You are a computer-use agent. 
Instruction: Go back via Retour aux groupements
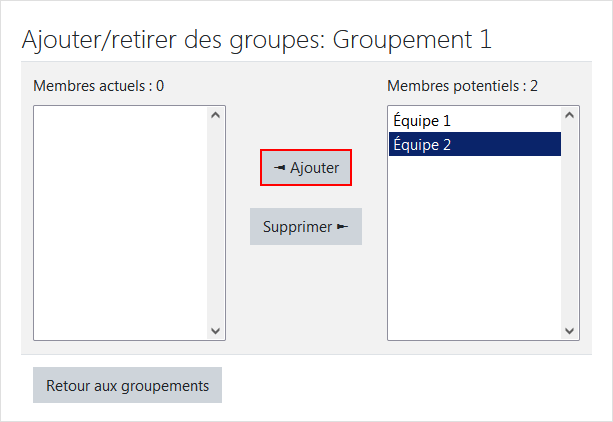(x=127, y=385)
